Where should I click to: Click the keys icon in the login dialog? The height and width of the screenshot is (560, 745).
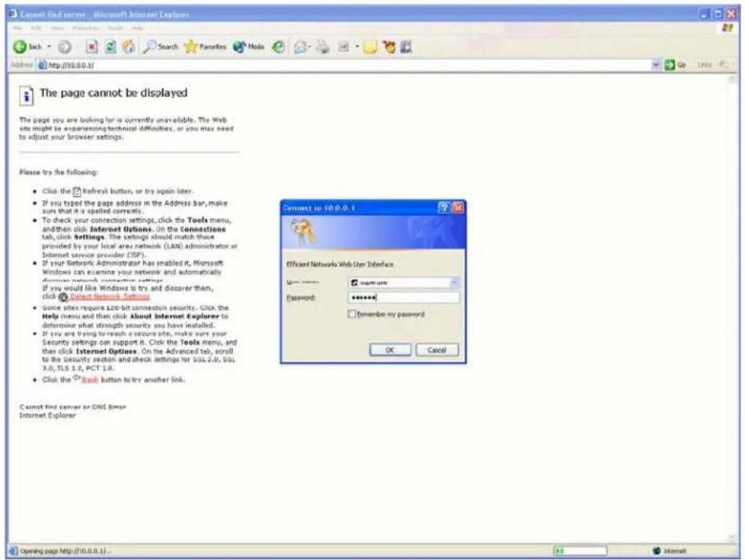click(302, 231)
